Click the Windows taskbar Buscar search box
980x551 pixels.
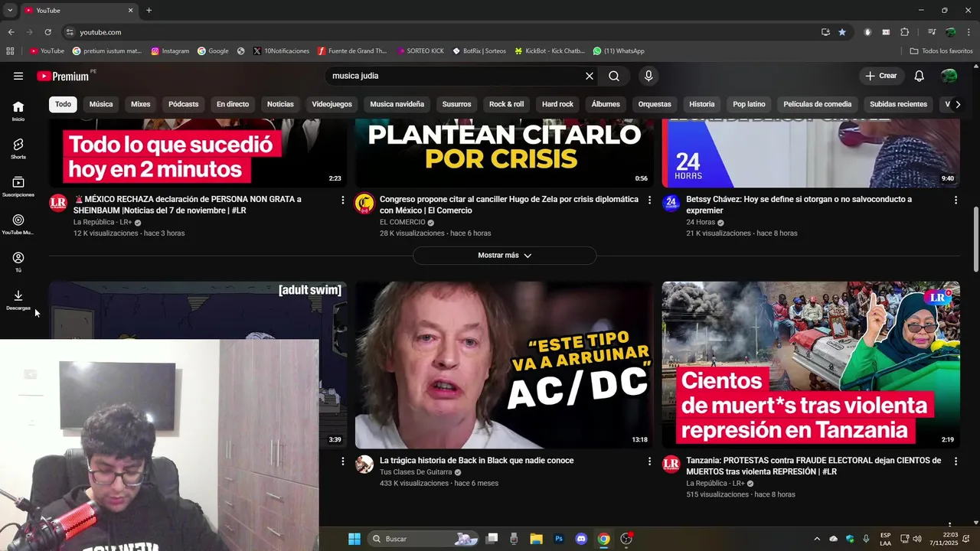click(423, 539)
